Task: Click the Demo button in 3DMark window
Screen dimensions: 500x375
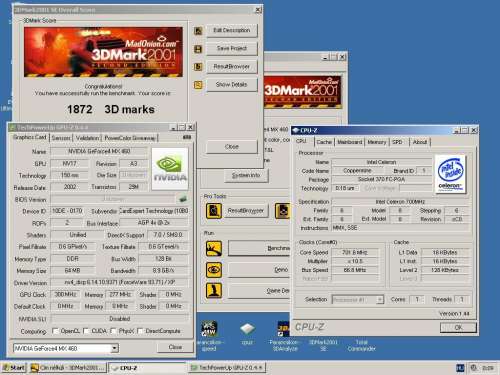Action: 259,270
